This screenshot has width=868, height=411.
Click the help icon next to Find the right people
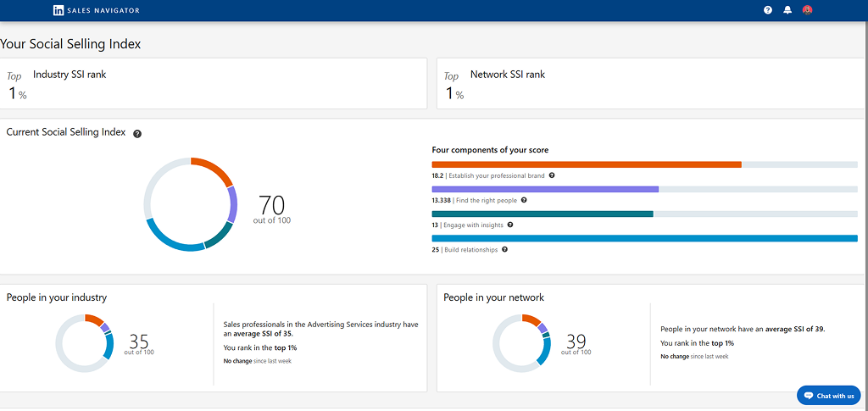[x=524, y=200]
